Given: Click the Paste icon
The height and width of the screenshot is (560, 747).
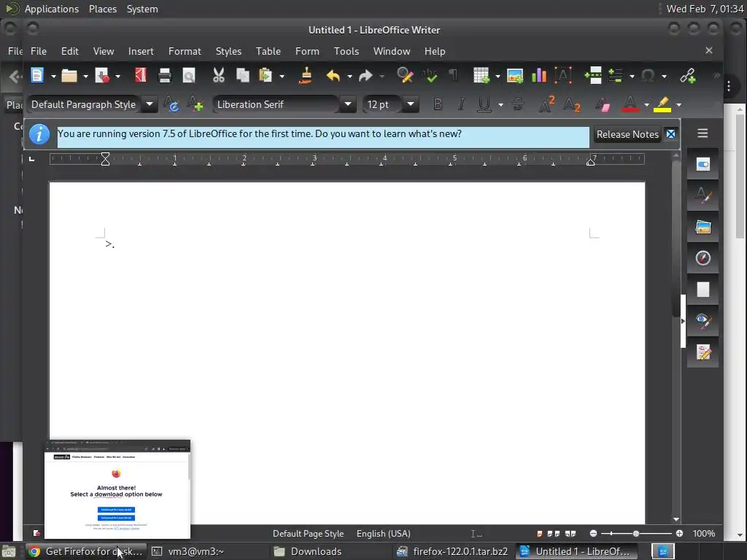Looking at the screenshot, I should point(266,75).
